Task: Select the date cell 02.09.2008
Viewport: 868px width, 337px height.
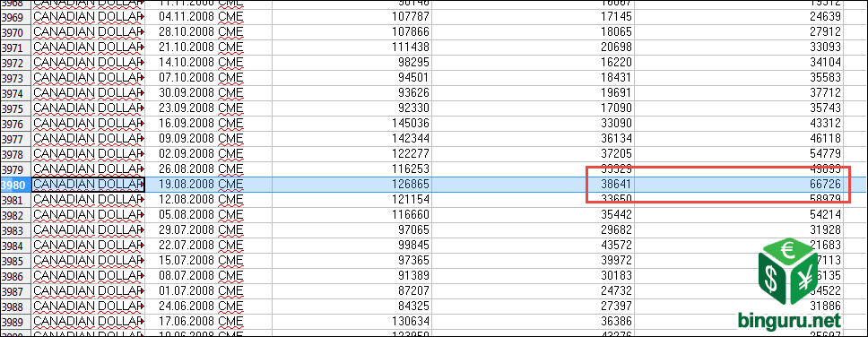Action: pos(208,154)
